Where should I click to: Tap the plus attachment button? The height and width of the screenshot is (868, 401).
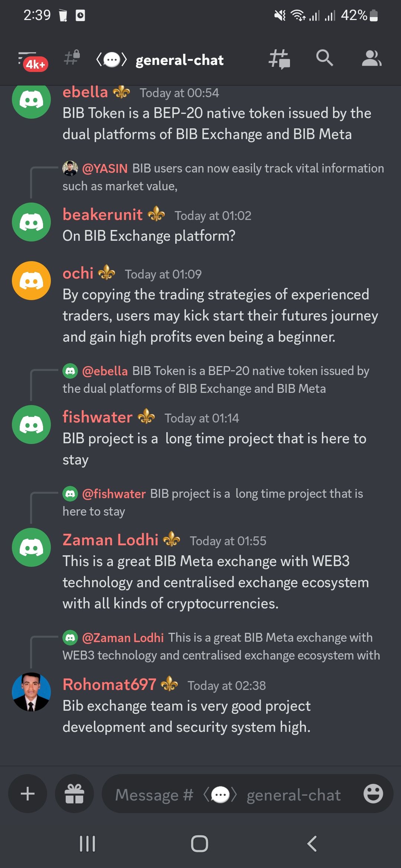(28, 793)
